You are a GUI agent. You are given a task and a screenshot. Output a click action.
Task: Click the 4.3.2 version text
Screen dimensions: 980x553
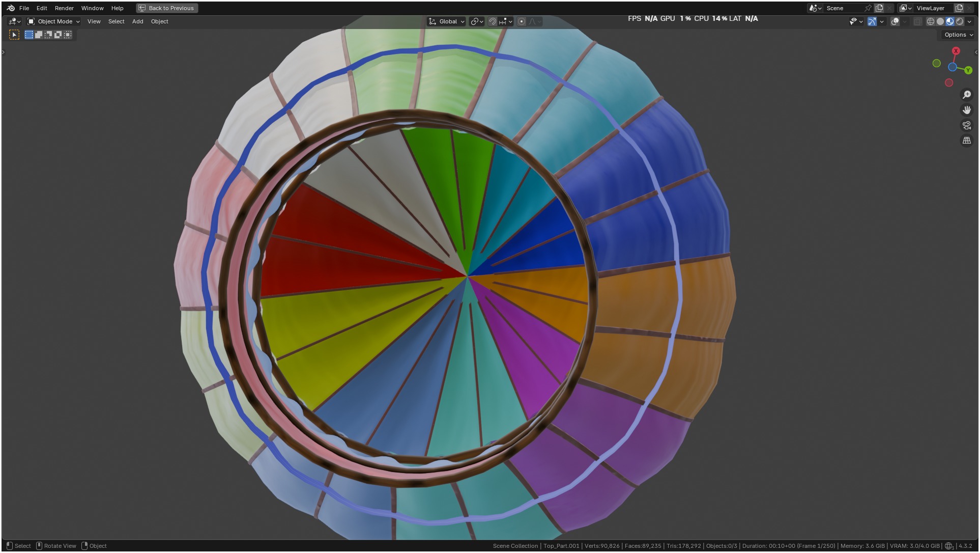pyautogui.click(x=965, y=546)
